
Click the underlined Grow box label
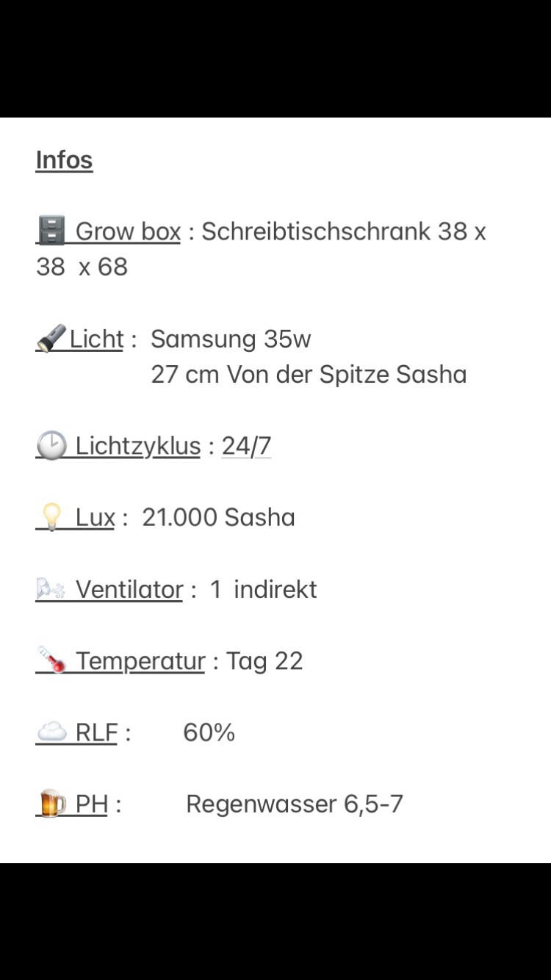(128, 231)
